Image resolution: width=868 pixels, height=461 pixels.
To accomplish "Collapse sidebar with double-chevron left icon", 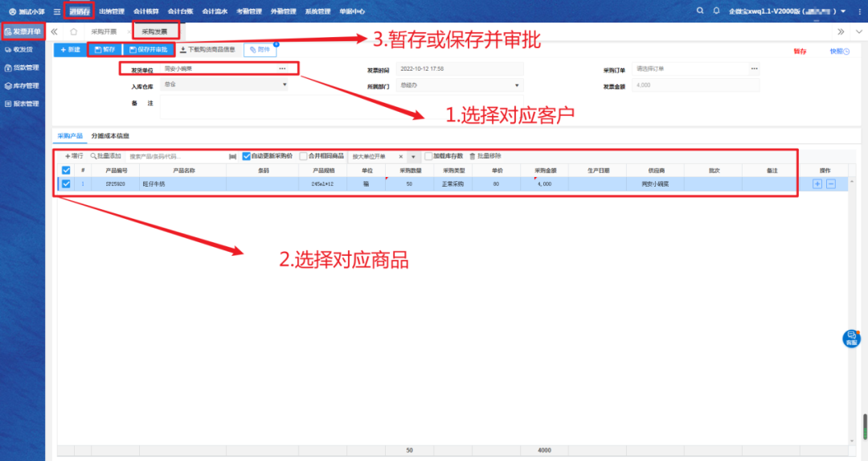I will [54, 31].
